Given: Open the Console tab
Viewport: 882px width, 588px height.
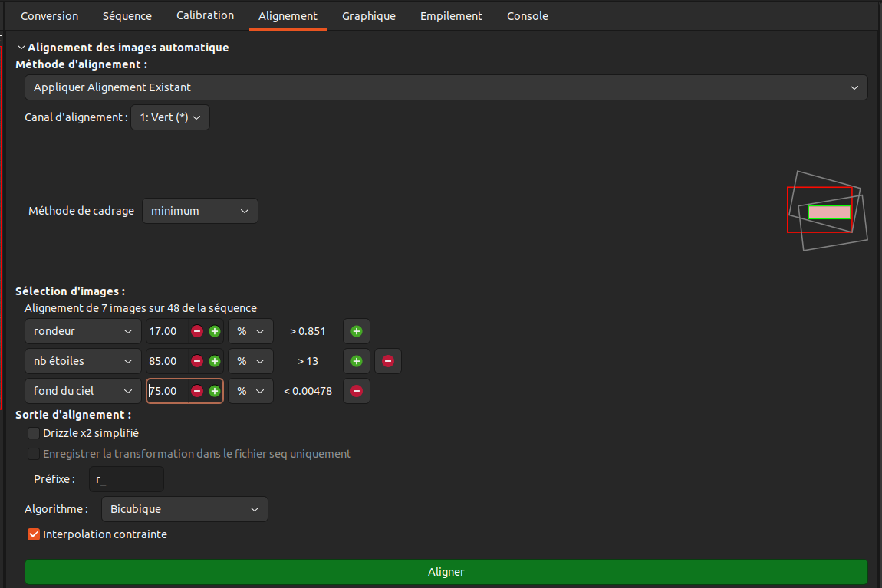Looking at the screenshot, I should tap(528, 16).
